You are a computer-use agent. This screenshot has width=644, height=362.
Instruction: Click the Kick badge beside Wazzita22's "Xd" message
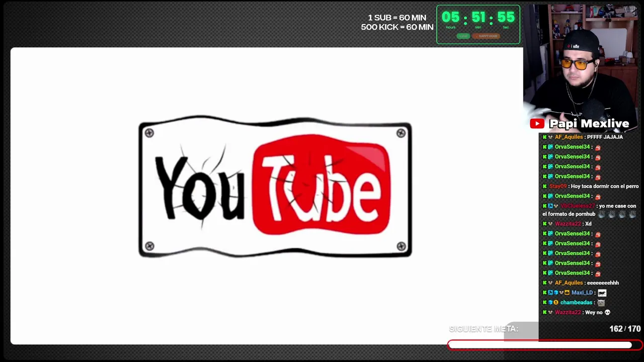(545, 224)
